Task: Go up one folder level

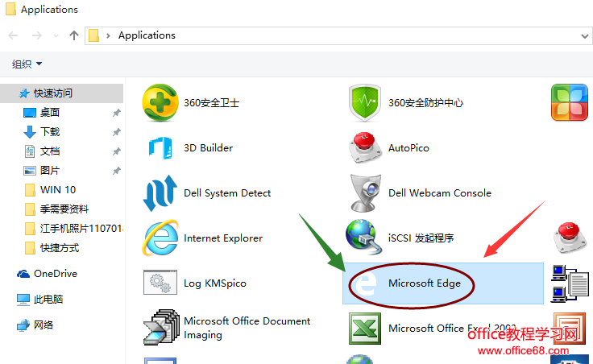Action: (x=74, y=35)
